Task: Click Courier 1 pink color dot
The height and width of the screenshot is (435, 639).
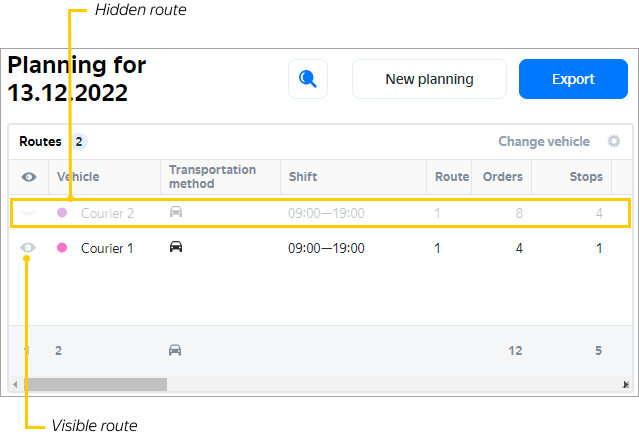Action: (62, 247)
